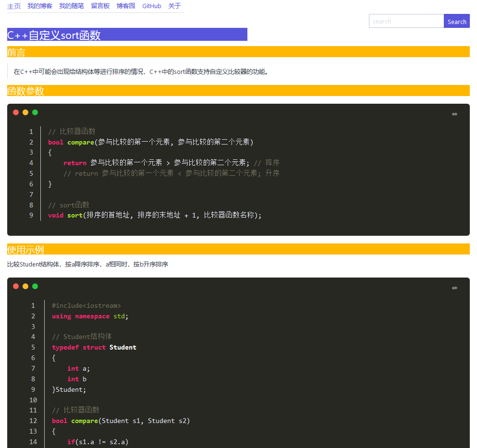
Task: Click the '}Student;' line
Action: click(69, 389)
